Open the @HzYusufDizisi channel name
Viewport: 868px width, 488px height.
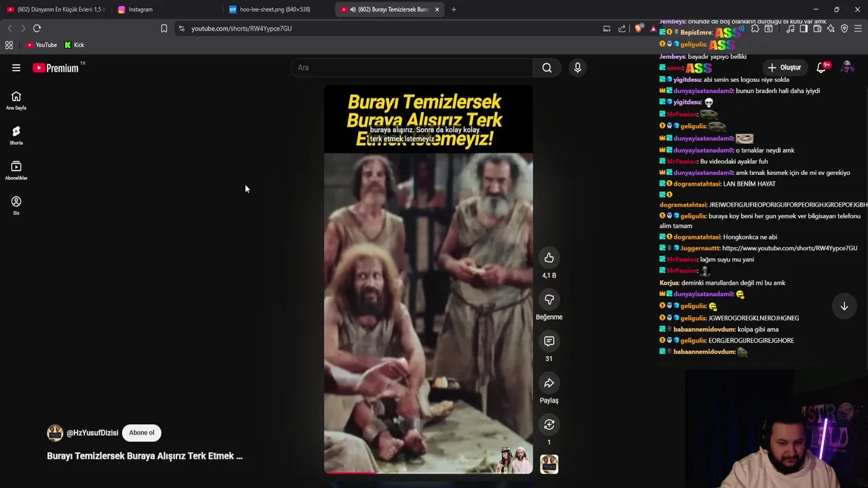point(92,432)
